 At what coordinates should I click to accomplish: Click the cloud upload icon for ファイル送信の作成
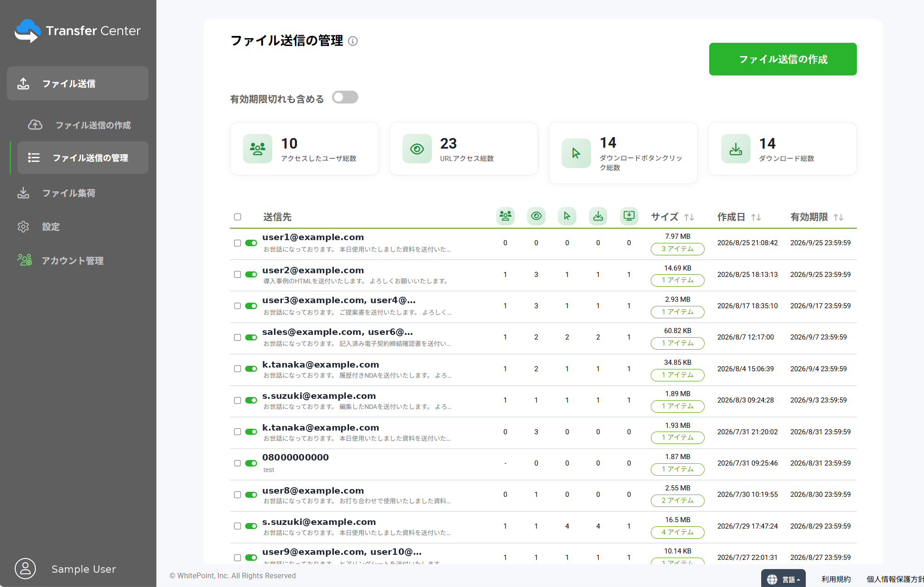tap(35, 125)
